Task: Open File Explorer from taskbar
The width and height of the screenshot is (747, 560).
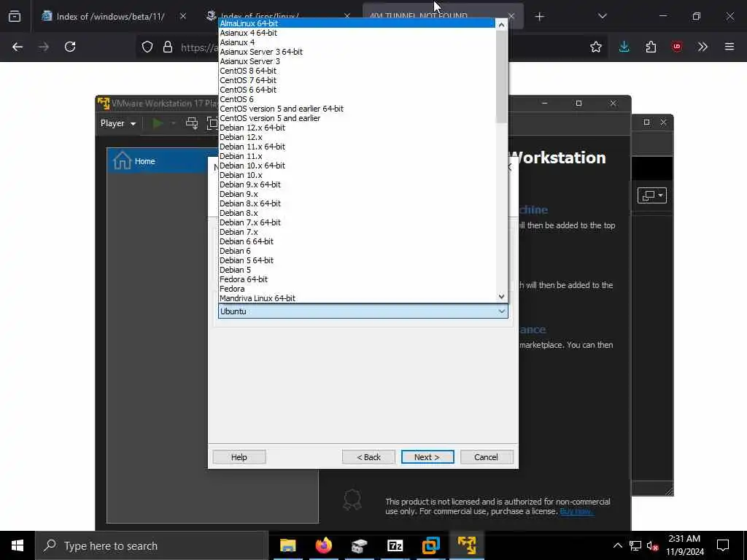Action: click(287, 545)
